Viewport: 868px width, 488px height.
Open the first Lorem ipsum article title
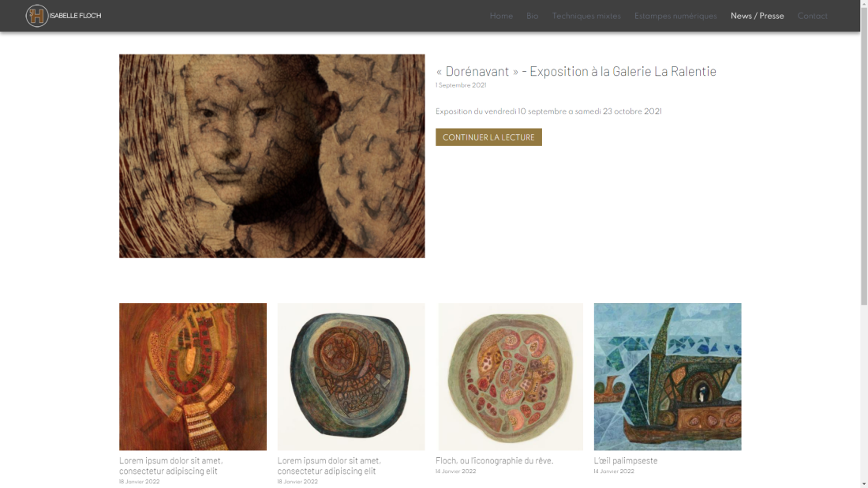pos(171,466)
